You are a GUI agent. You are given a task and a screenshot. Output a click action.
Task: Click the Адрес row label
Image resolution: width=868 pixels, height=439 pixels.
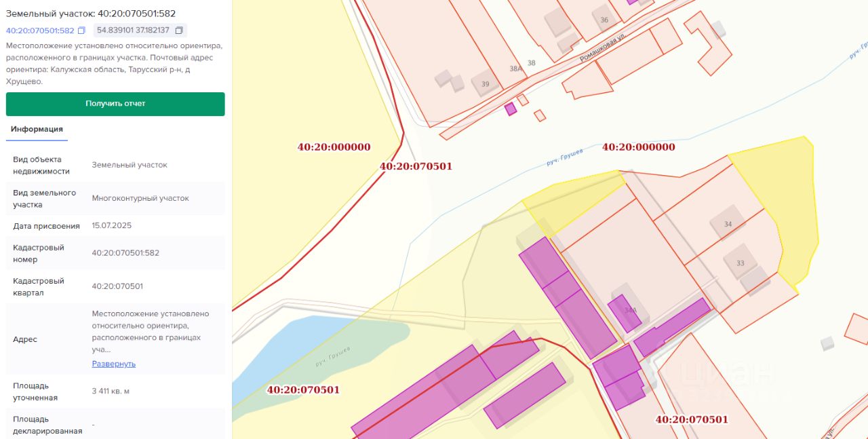[x=25, y=339]
